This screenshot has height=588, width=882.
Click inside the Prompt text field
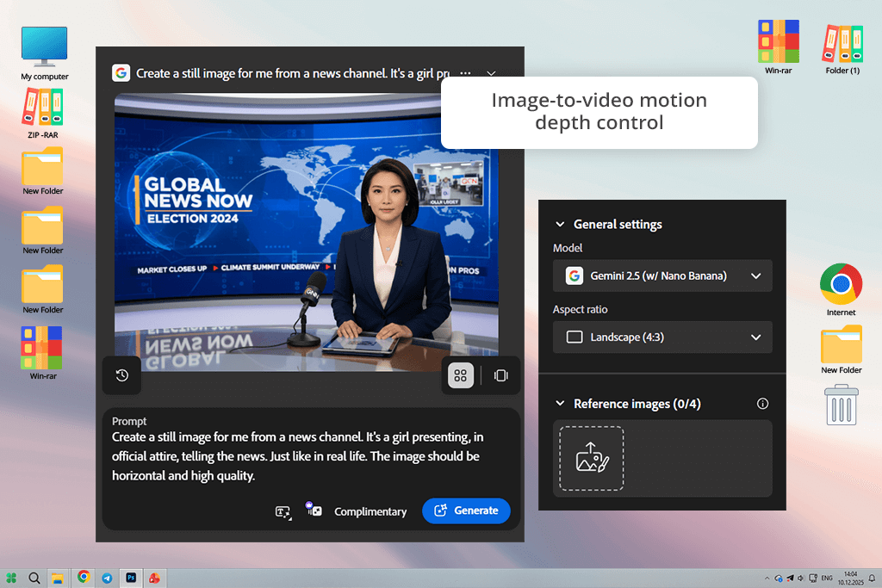[x=310, y=456]
